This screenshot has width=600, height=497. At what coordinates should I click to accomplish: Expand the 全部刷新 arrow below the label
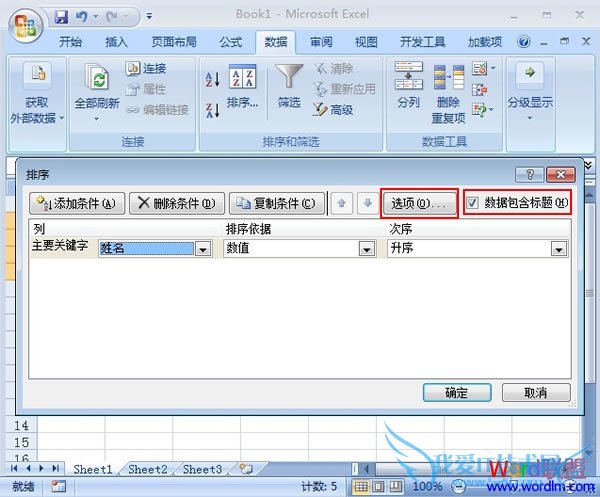pyautogui.click(x=97, y=119)
